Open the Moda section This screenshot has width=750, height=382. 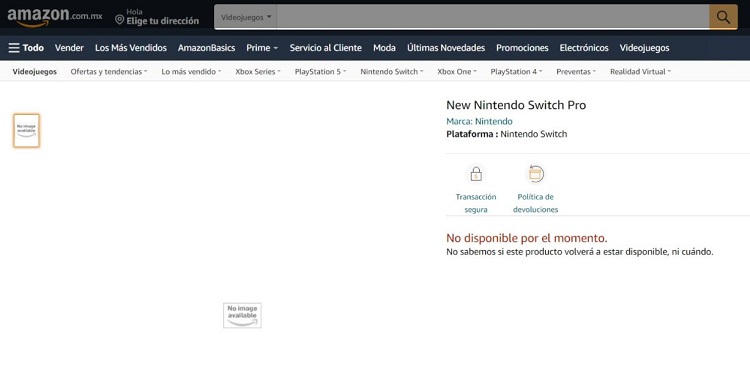point(384,48)
